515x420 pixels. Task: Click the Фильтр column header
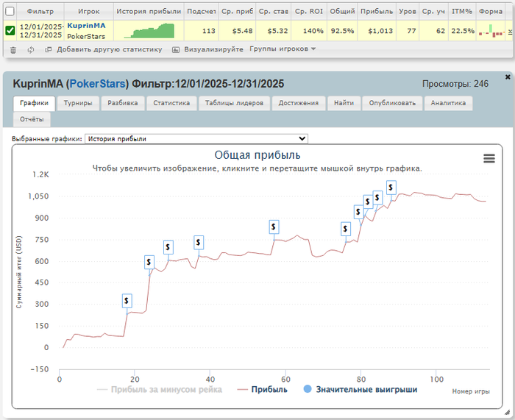[x=40, y=12]
